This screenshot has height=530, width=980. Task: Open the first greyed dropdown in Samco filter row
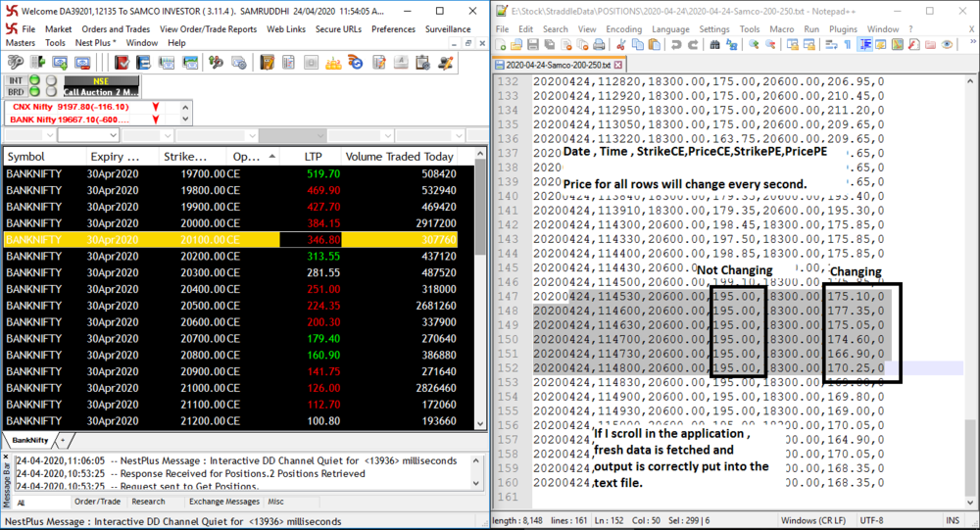29,135
